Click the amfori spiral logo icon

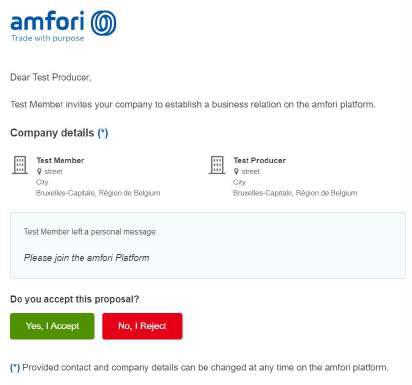104,23
